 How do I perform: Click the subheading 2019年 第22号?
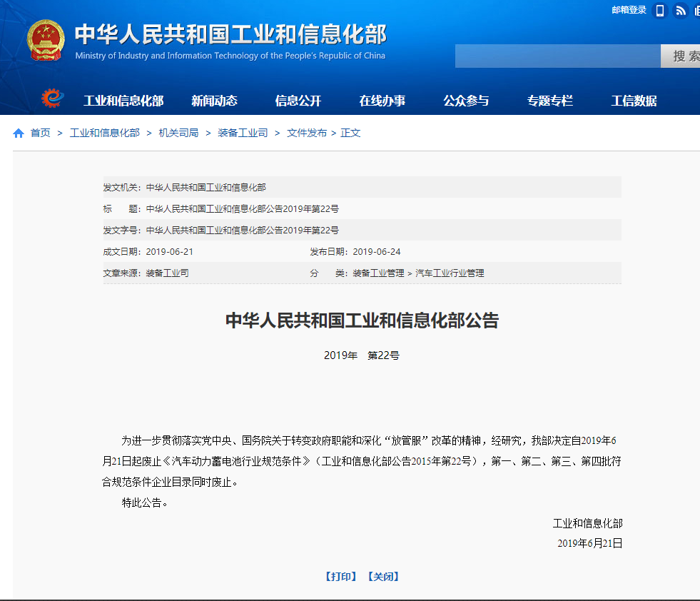[362, 355]
